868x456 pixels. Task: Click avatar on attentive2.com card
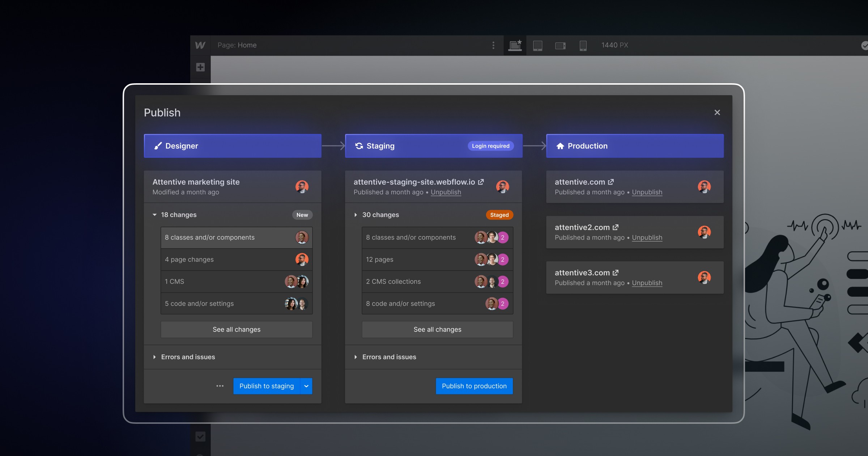(704, 232)
